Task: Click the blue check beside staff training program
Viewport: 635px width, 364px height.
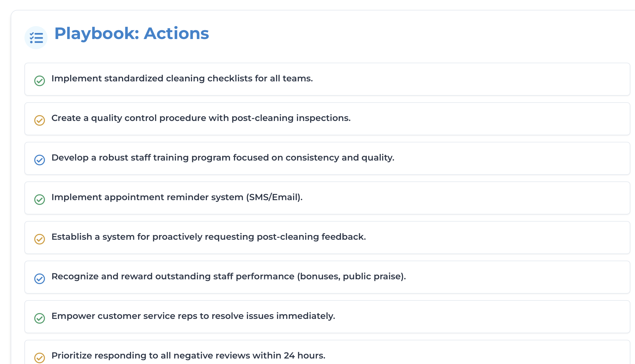Action: [x=40, y=160]
